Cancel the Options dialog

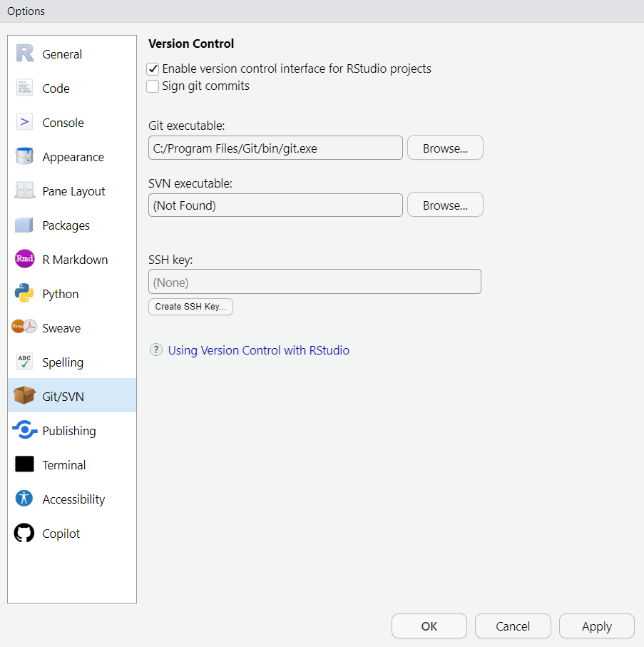pyautogui.click(x=513, y=626)
